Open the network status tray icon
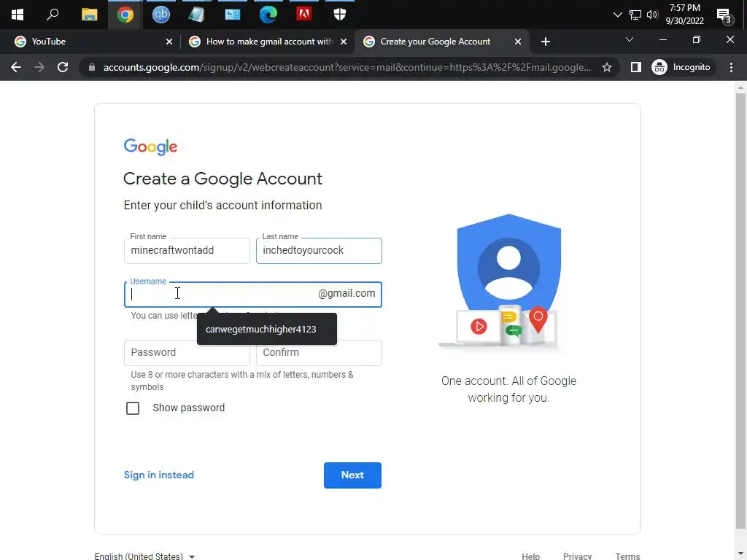This screenshot has height=560, width=747. pyautogui.click(x=635, y=15)
